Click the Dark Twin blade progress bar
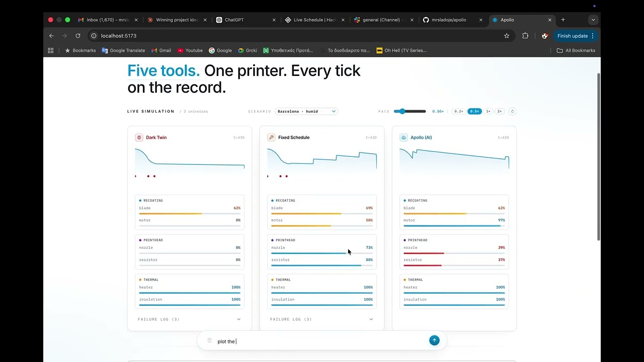Screen dimensions: 644x362 pyautogui.click(x=189, y=214)
